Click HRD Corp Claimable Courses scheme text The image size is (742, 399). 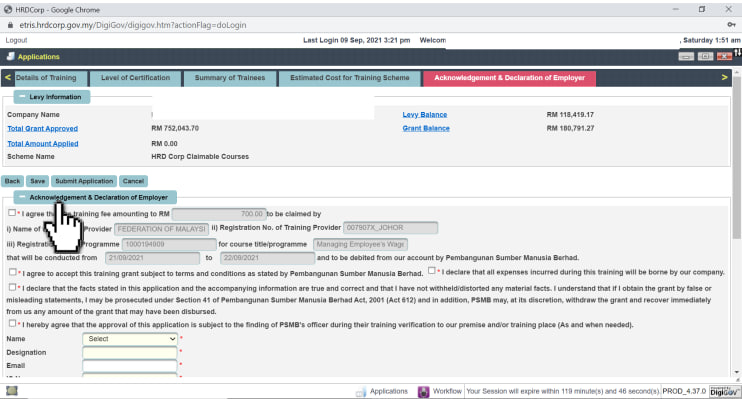(x=200, y=157)
